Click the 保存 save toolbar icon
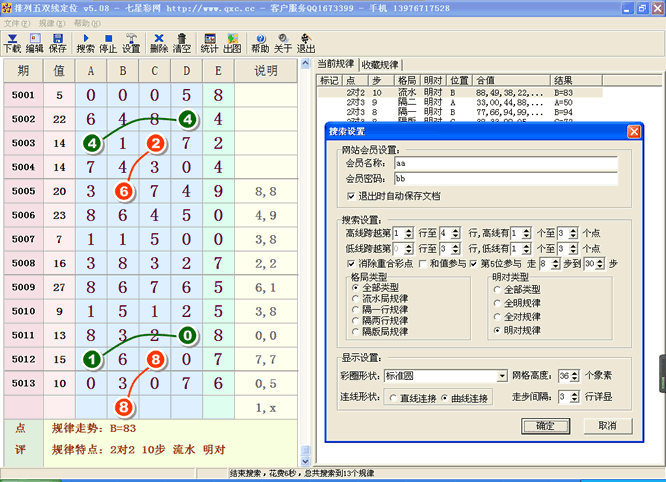Screen dimensions: 666x482 click(x=57, y=44)
